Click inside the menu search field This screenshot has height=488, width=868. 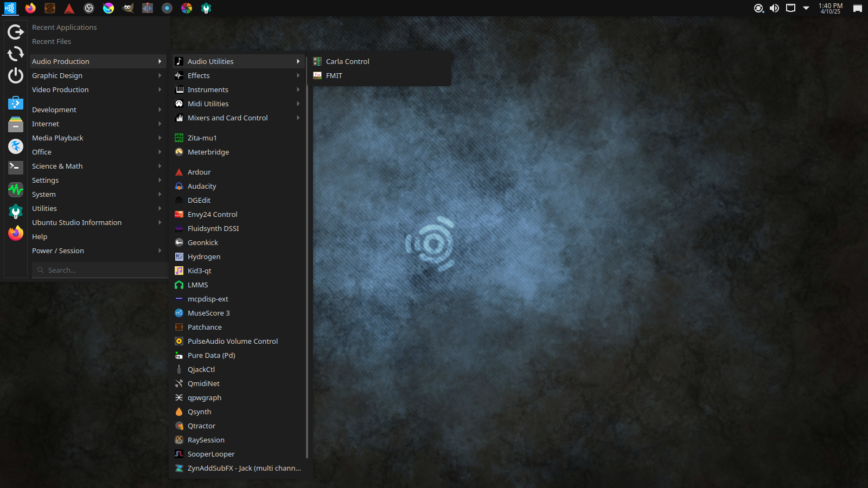point(100,269)
